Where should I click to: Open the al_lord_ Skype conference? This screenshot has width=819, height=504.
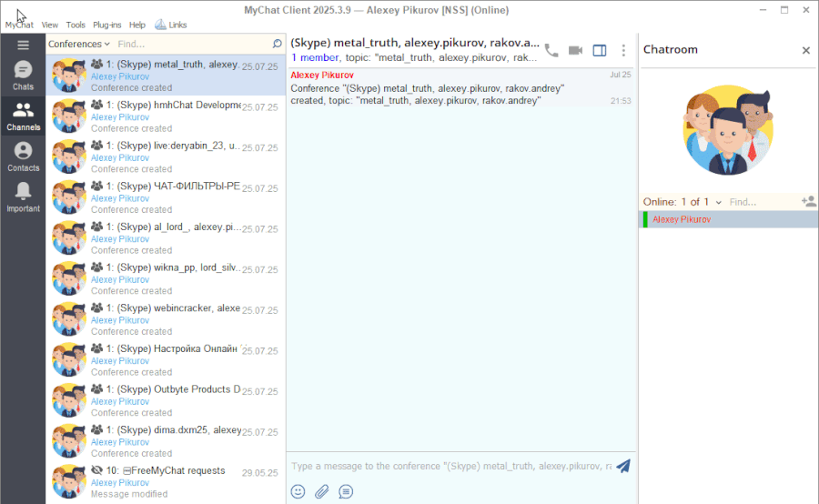click(x=166, y=238)
